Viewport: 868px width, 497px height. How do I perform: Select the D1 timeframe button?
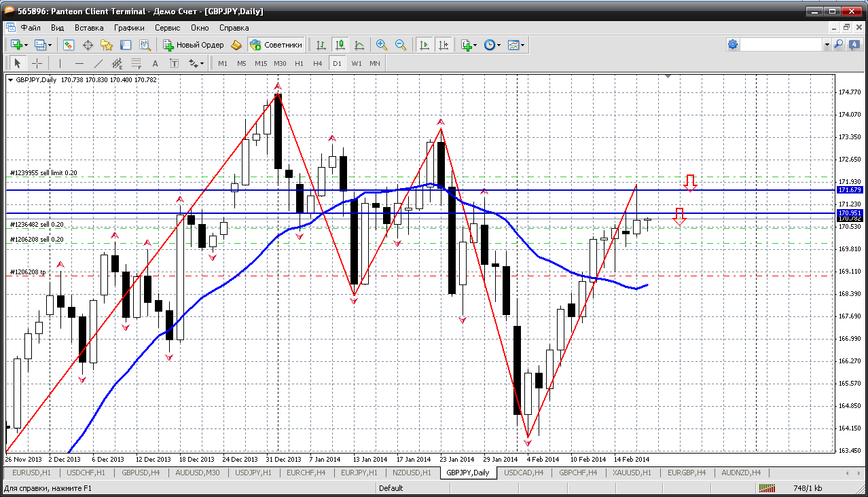click(337, 63)
